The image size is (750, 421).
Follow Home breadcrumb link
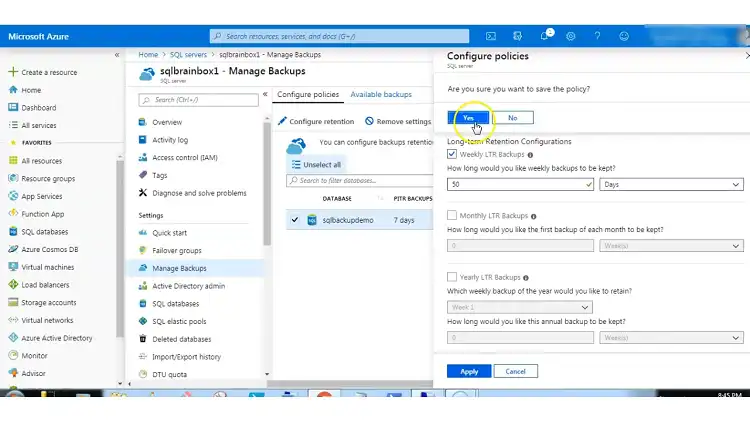click(148, 55)
